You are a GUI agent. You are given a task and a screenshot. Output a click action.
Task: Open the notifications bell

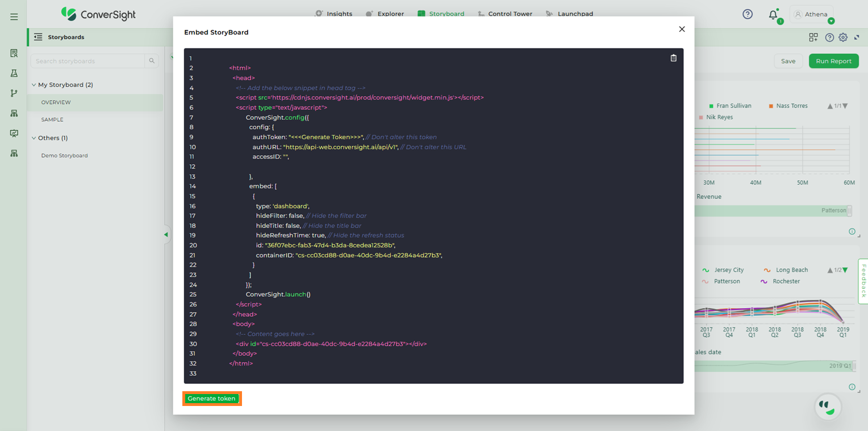pyautogui.click(x=773, y=15)
